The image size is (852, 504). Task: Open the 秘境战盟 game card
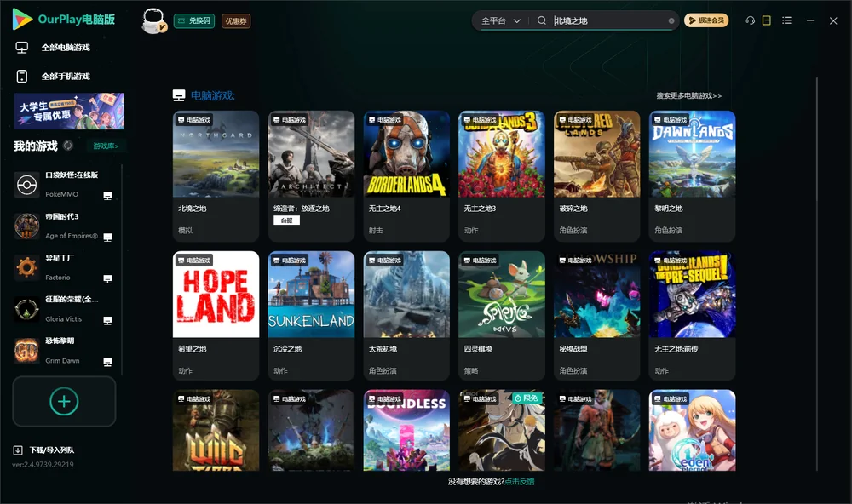597,316
